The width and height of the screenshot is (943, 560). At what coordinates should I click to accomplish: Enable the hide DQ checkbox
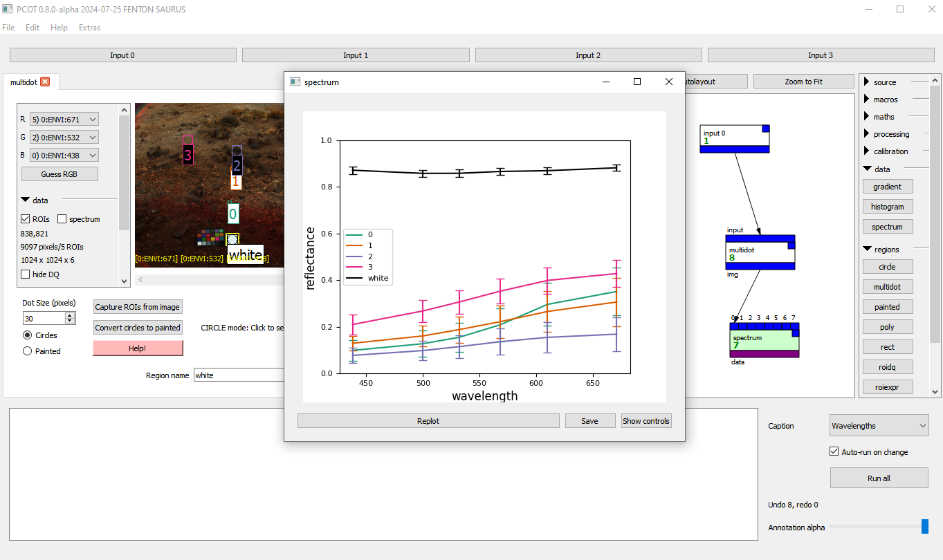pyautogui.click(x=26, y=274)
